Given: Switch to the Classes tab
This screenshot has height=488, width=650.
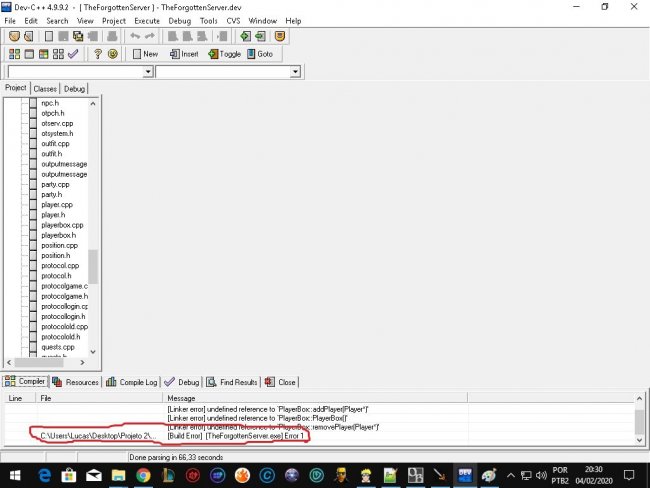Looking at the screenshot, I should pyautogui.click(x=45, y=89).
